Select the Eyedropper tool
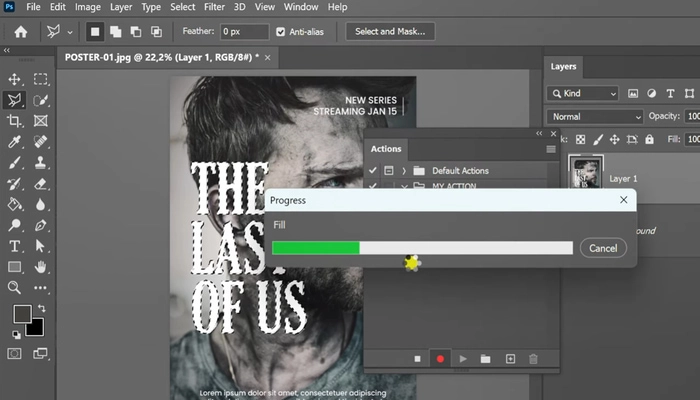The height and width of the screenshot is (400, 700). (14, 142)
